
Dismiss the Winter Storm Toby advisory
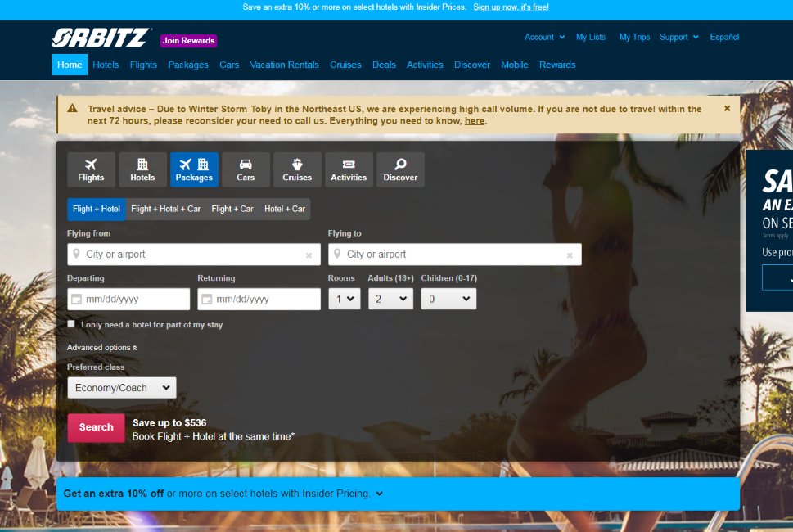click(727, 107)
